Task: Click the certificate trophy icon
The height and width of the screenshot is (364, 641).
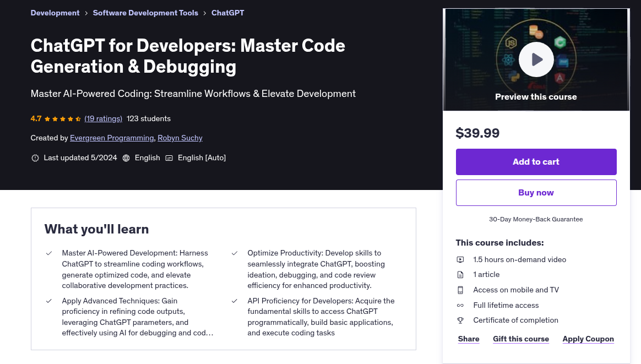Action: pyautogui.click(x=460, y=320)
